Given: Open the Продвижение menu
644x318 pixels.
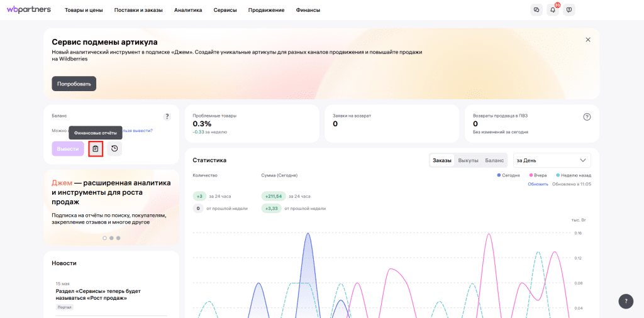Looking at the screenshot, I should pyautogui.click(x=266, y=10).
